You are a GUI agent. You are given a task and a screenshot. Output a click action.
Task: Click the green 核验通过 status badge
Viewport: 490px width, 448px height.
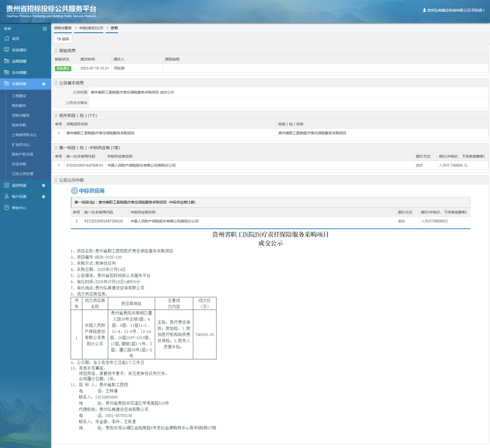coord(63,69)
